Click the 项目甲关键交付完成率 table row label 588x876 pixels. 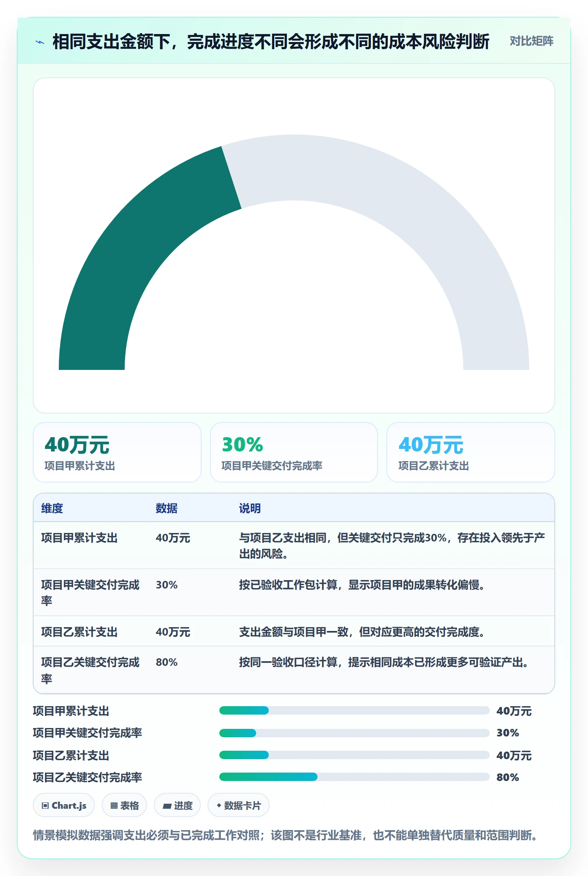90,593
